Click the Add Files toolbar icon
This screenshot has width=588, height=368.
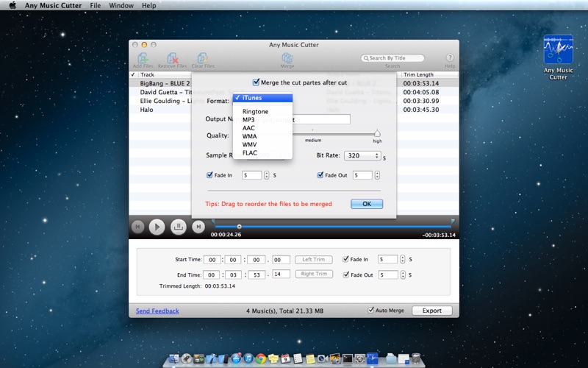[143, 60]
